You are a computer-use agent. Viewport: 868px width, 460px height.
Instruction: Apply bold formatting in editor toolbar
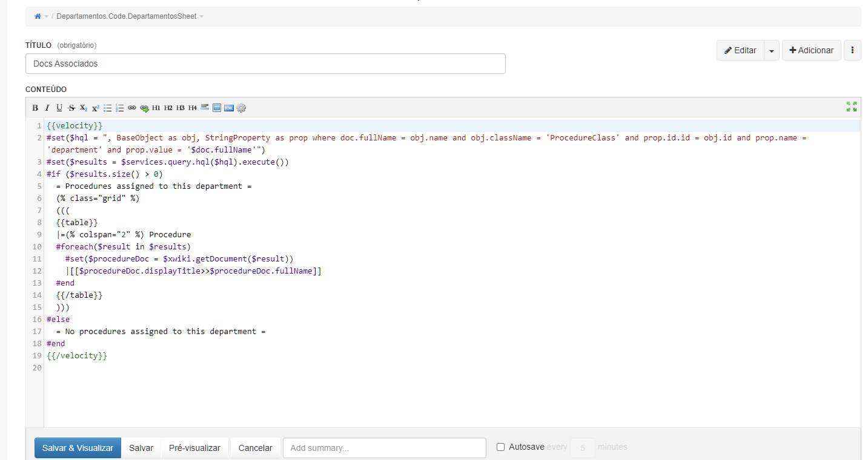coord(35,108)
